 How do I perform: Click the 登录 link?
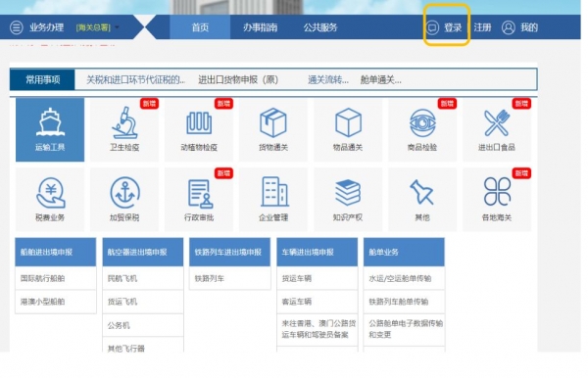point(453,27)
